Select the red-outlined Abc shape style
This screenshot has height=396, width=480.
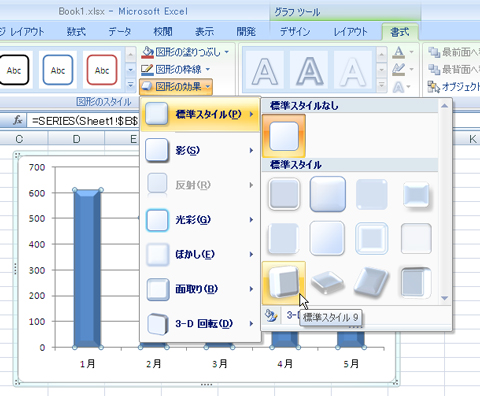click(102, 70)
